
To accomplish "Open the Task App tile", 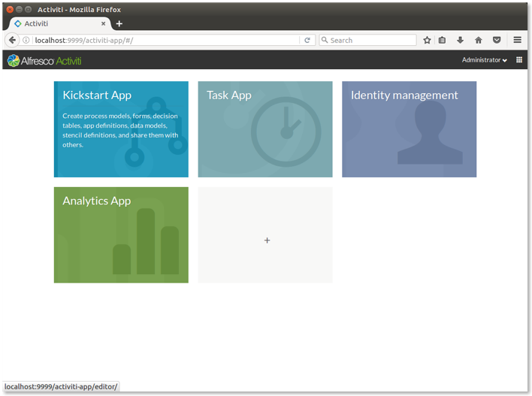I will pos(264,129).
